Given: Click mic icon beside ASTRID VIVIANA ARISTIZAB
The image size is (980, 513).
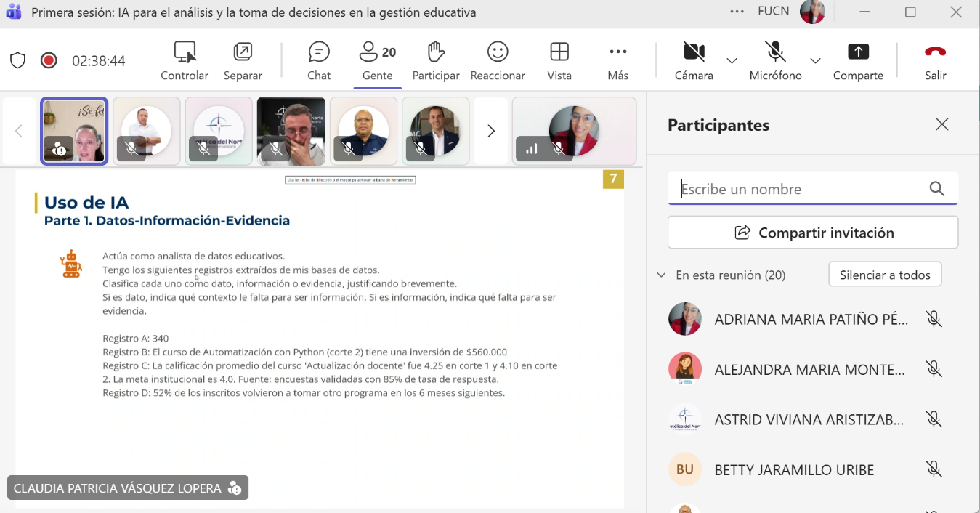Looking at the screenshot, I should point(934,419).
